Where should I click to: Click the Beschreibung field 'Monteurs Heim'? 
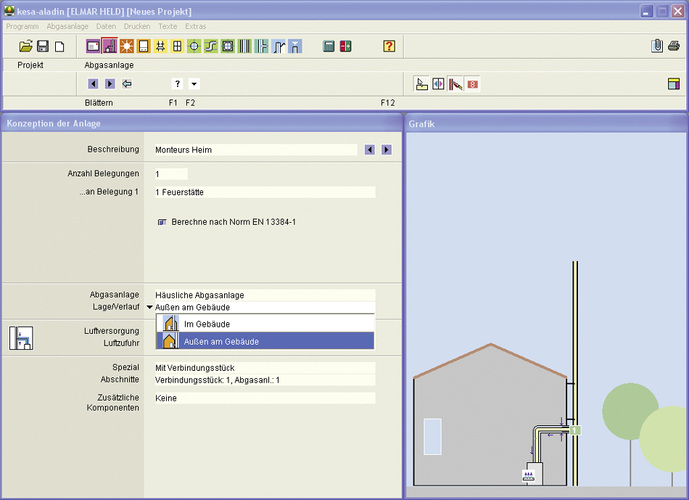point(255,150)
